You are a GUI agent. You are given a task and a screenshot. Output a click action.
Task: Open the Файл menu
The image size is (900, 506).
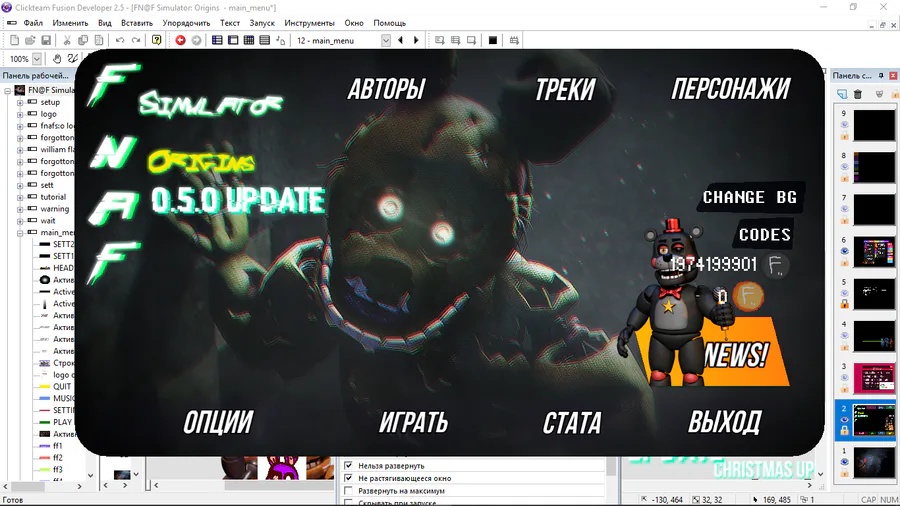(x=33, y=23)
